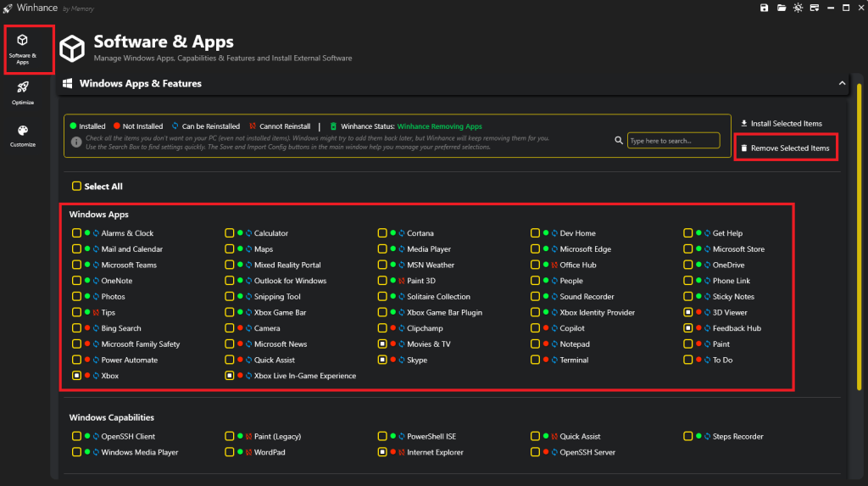Click the Windows Apps & Features header bar

pos(453,84)
